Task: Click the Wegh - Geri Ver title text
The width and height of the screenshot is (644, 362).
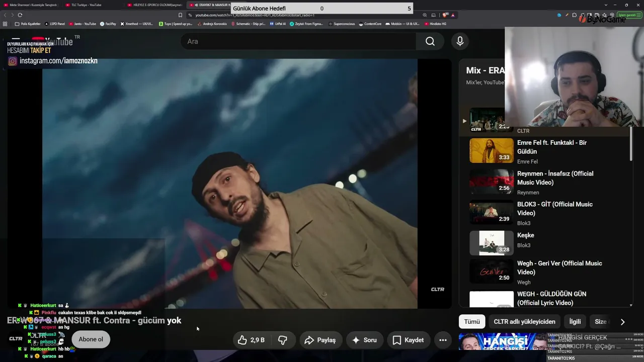Action: tap(559, 267)
